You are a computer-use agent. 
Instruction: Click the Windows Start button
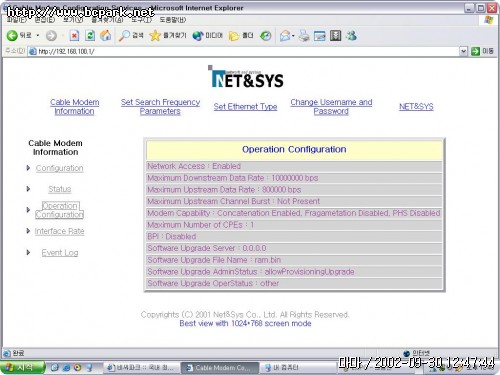point(22,367)
